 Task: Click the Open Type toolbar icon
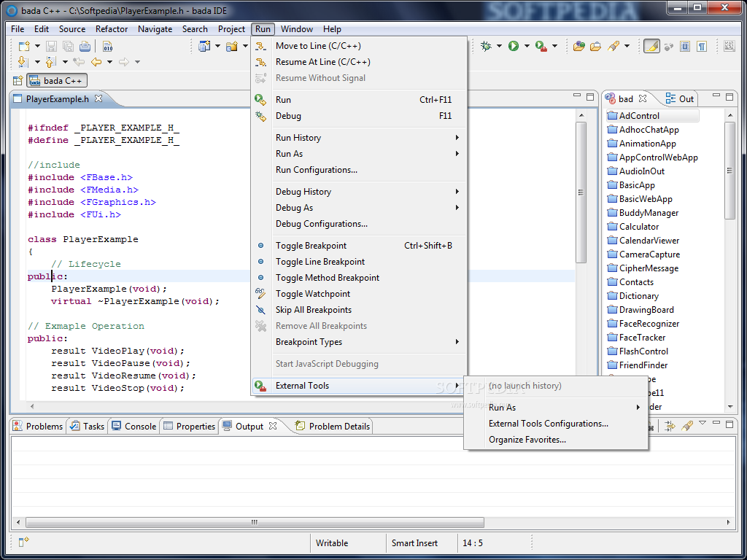coord(578,46)
